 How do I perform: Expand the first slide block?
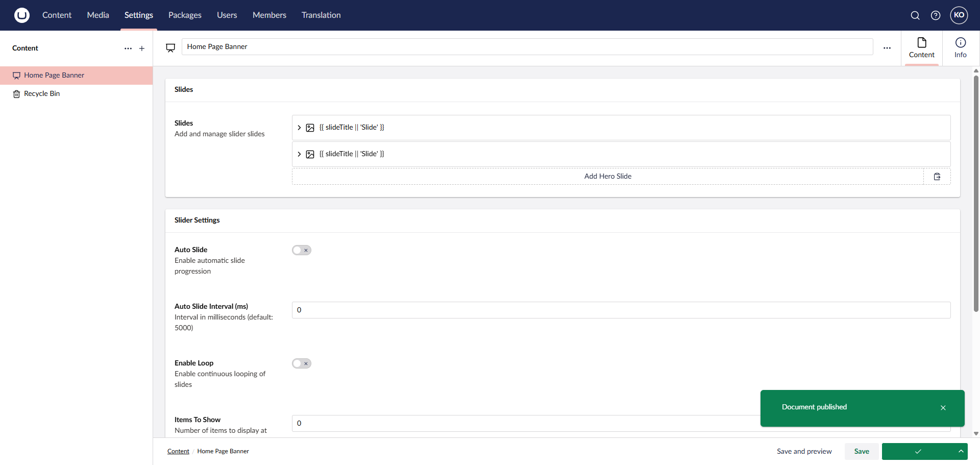tap(299, 128)
